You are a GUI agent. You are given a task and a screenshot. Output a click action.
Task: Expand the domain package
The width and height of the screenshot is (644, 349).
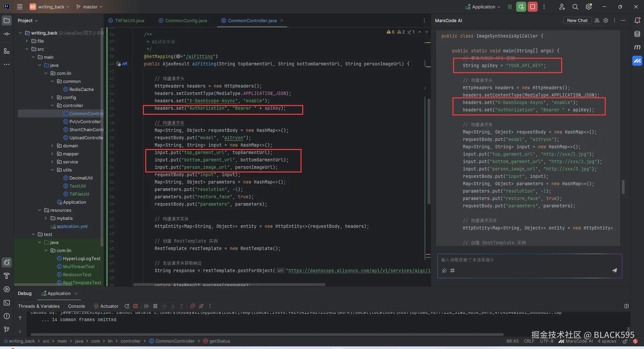tap(52, 146)
